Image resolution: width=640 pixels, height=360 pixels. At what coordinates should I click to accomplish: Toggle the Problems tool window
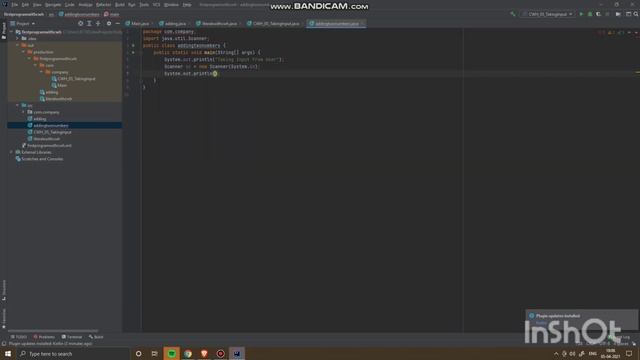click(x=44, y=337)
